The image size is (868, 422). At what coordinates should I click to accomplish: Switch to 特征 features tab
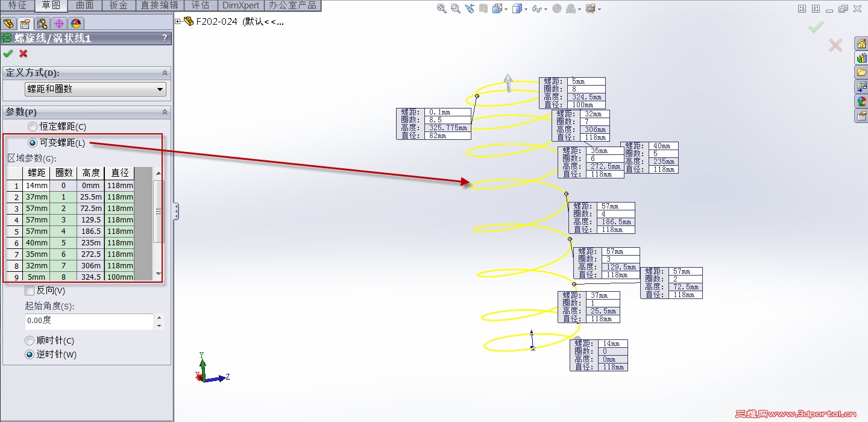[x=17, y=5]
